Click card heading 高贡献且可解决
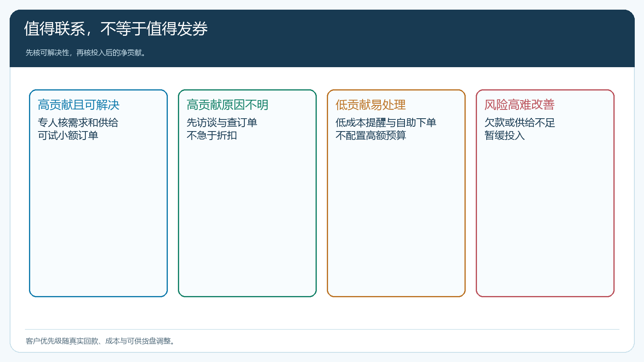The width and height of the screenshot is (644, 362). pyautogui.click(x=78, y=105)
